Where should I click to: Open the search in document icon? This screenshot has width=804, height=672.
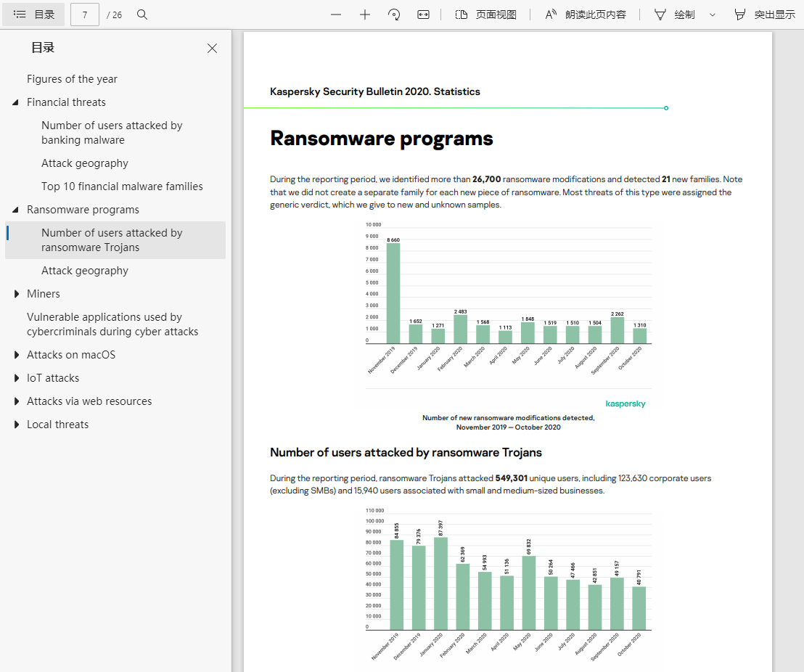click(x=142, y=15)
